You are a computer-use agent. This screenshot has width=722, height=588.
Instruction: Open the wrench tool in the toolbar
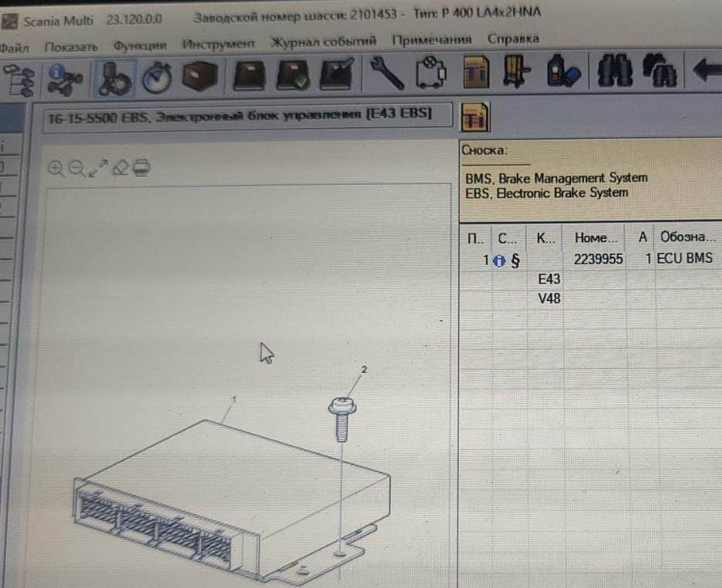click(x=386, y=75)
